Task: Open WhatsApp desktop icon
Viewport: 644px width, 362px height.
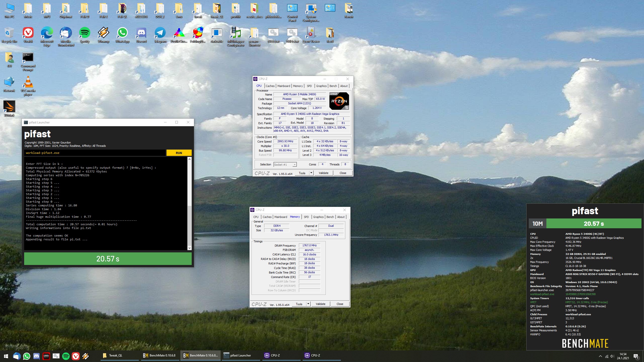Action: coord(122,35)
